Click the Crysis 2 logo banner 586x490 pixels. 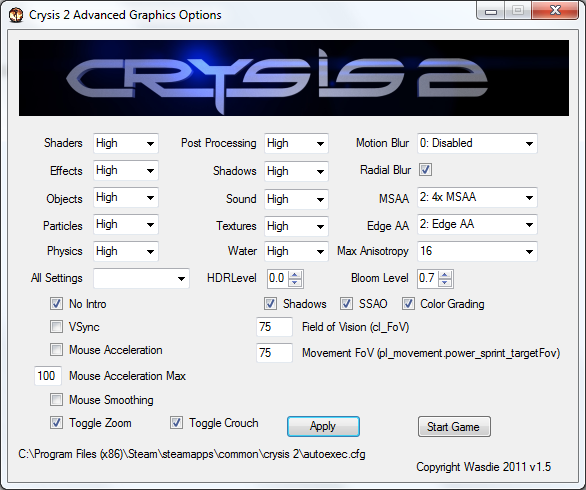[294, 78]
